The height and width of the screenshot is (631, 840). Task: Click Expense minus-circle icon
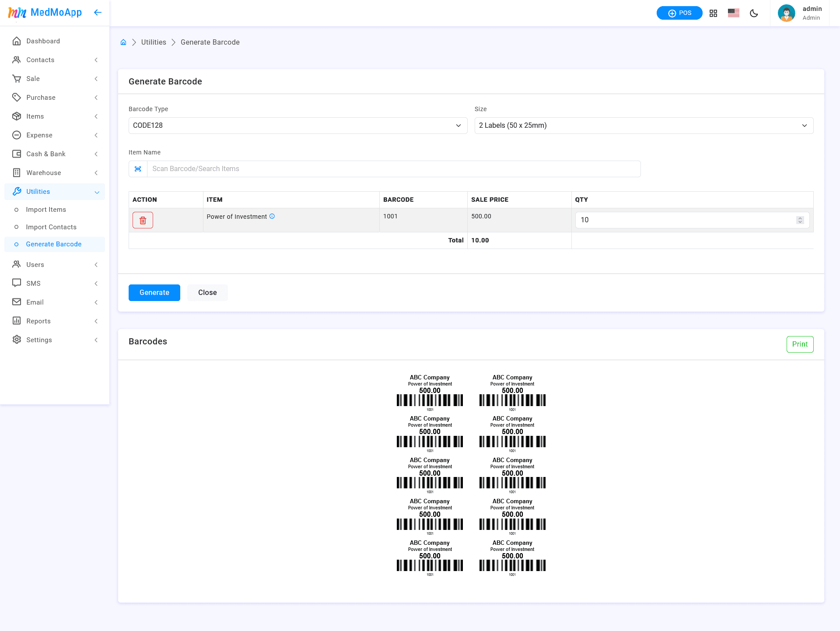(17, 135)
